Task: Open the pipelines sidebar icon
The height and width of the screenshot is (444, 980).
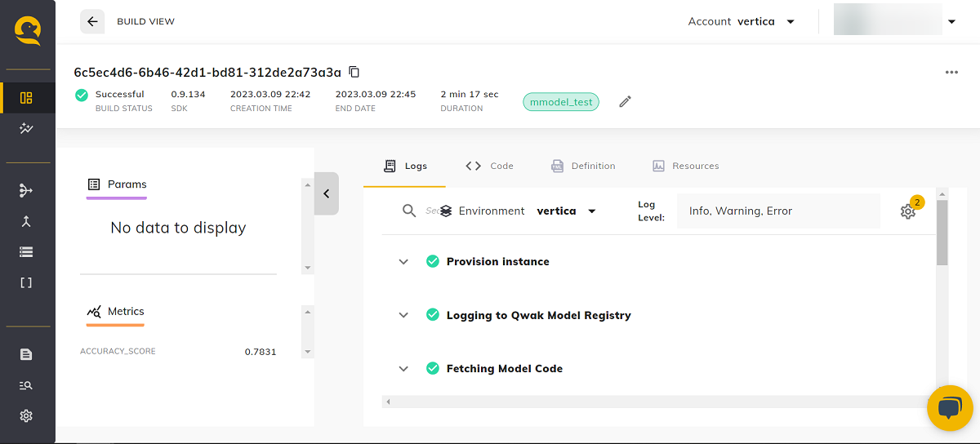Action: [26, 190]
